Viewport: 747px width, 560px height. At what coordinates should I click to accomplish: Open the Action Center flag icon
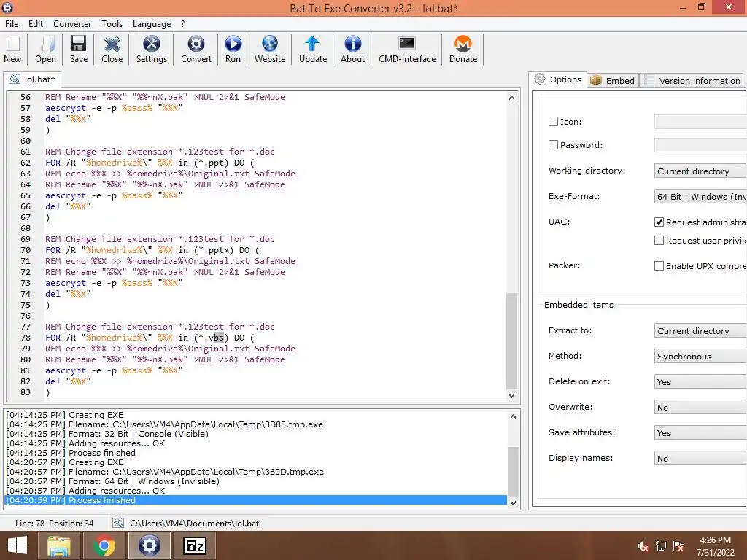(x=678, y=546)
